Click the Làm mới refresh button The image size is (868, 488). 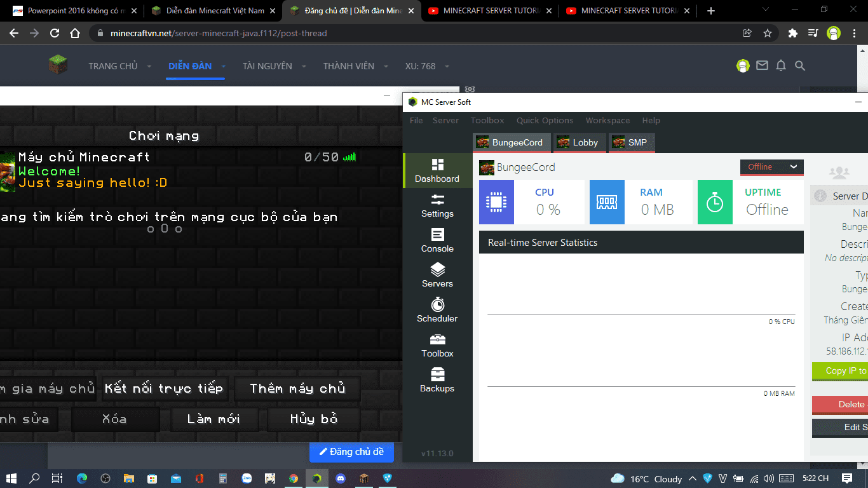[214, 419]
